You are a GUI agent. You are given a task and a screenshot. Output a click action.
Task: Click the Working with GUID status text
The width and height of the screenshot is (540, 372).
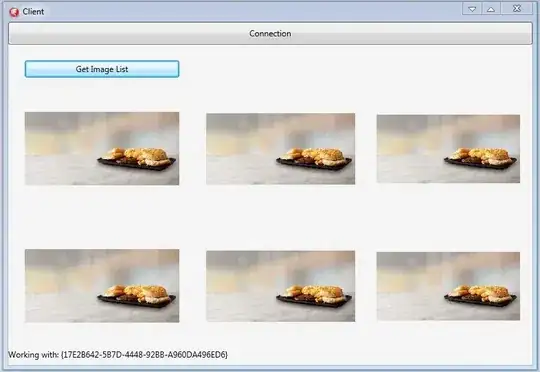click(x=118, y=354)
